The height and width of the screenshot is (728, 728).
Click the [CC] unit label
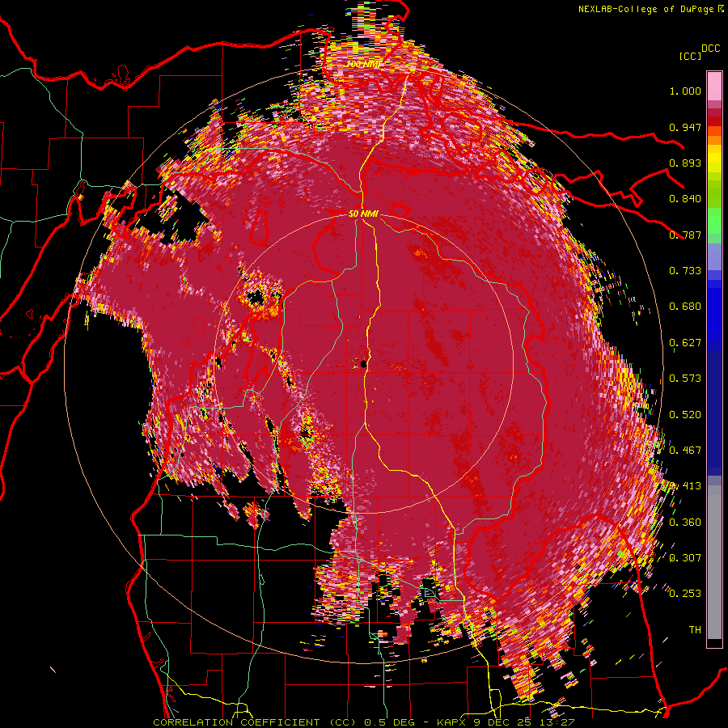click(690, 56)
